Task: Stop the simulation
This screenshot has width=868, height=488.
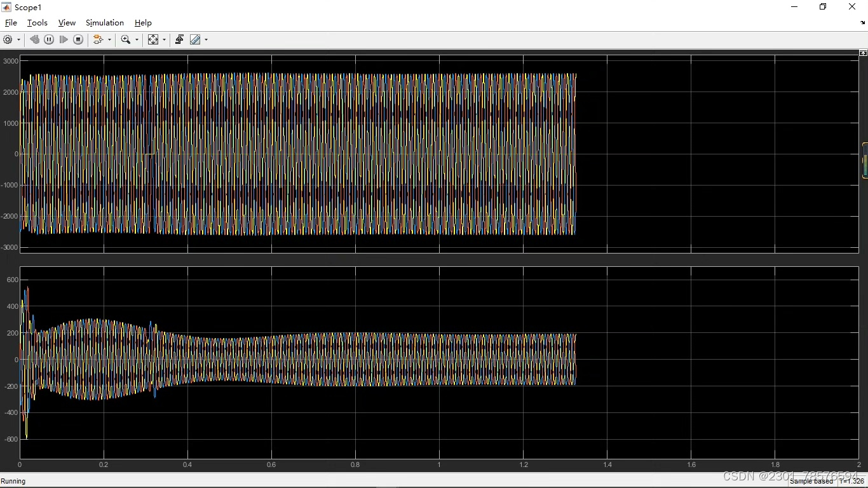Action: (x=78, y=39)
